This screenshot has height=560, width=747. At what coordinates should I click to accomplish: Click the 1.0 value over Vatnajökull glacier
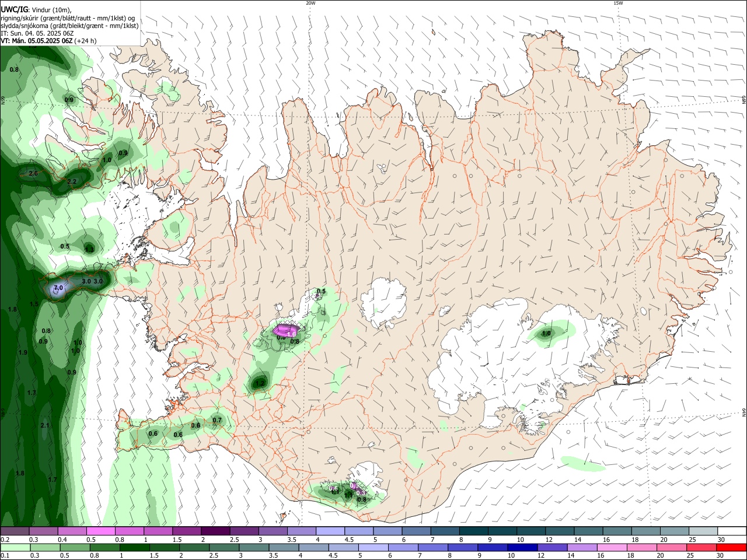tap(546, 334)
